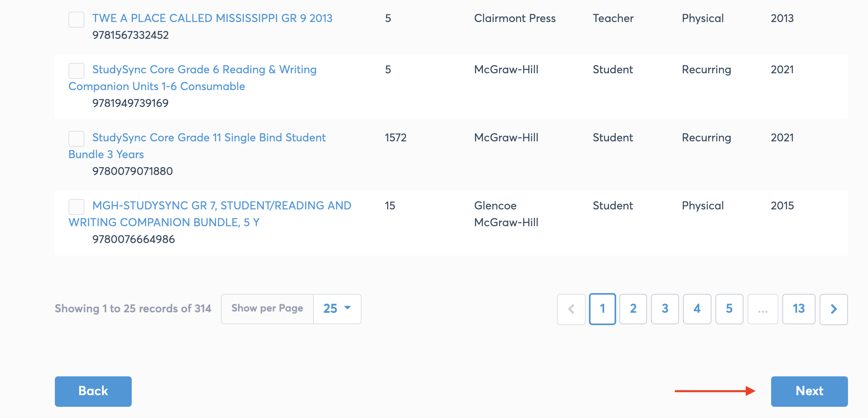This screenshot has width=868, height=418.
Task: Click the highlighted page 1 button
Action: pos(602,309)
